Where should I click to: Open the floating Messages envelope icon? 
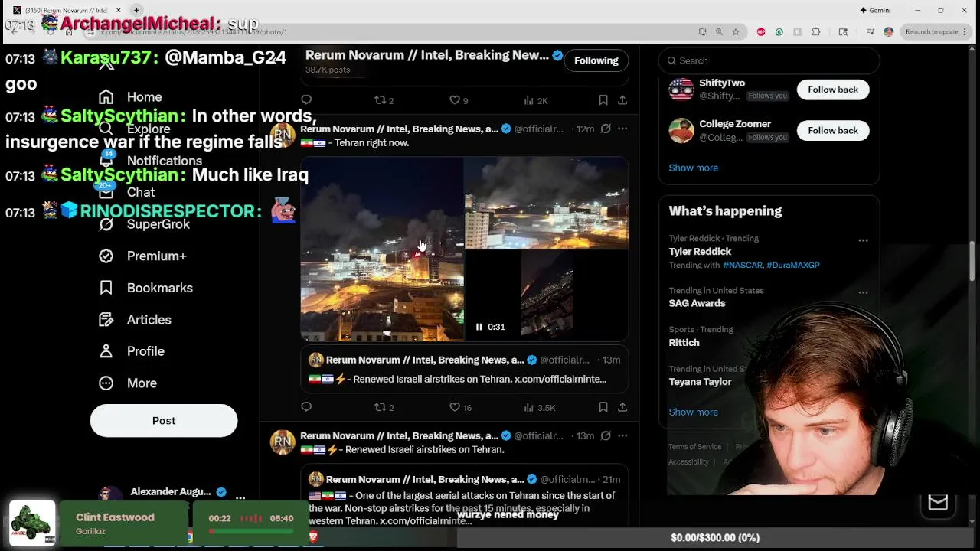pyautogui.click(x=938, y=502)
